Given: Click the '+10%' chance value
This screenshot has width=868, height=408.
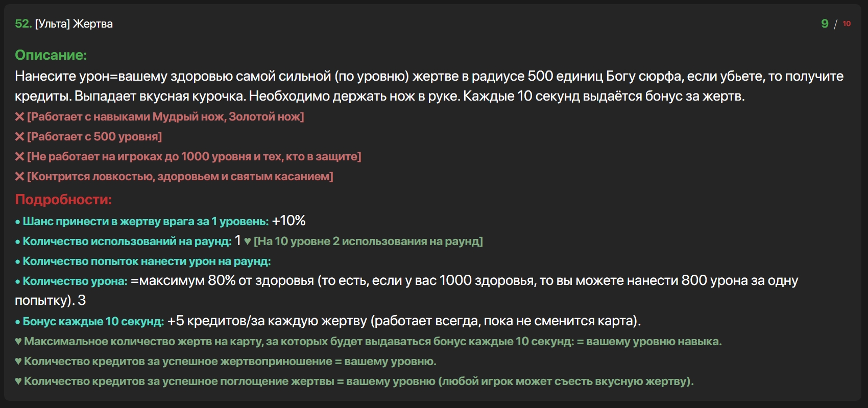Looking at the screenshot, I should point(288,221).
